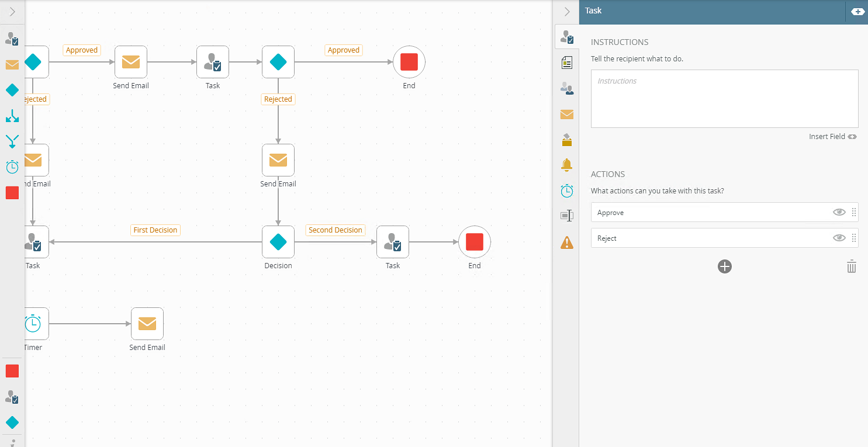Click the 'Second Decision' line label
868x447 pixels.
(x=336, y=230)
